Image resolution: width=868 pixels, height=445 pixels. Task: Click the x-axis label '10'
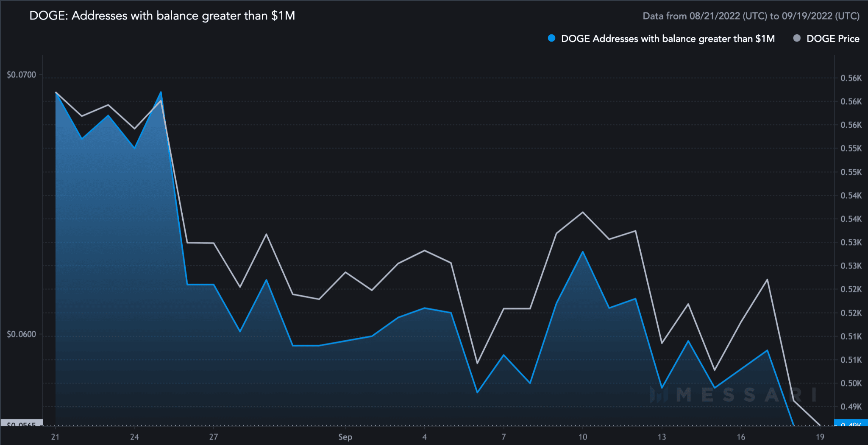click(x=583, y=437)
